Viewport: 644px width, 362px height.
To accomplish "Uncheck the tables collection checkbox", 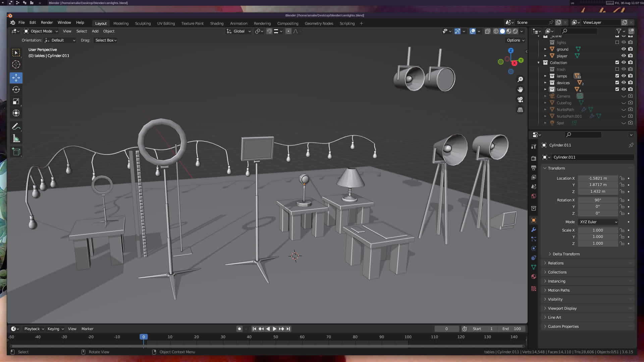I will 617,89.
